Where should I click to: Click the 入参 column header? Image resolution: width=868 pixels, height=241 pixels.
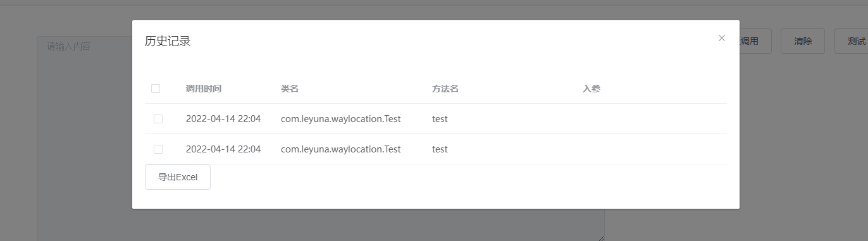pyautogui.click(x=592, y=89)
